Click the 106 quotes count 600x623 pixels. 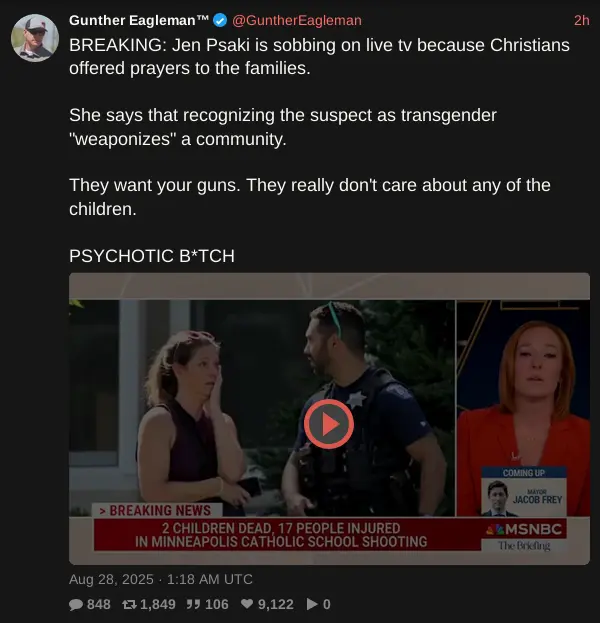click(217, 604)
